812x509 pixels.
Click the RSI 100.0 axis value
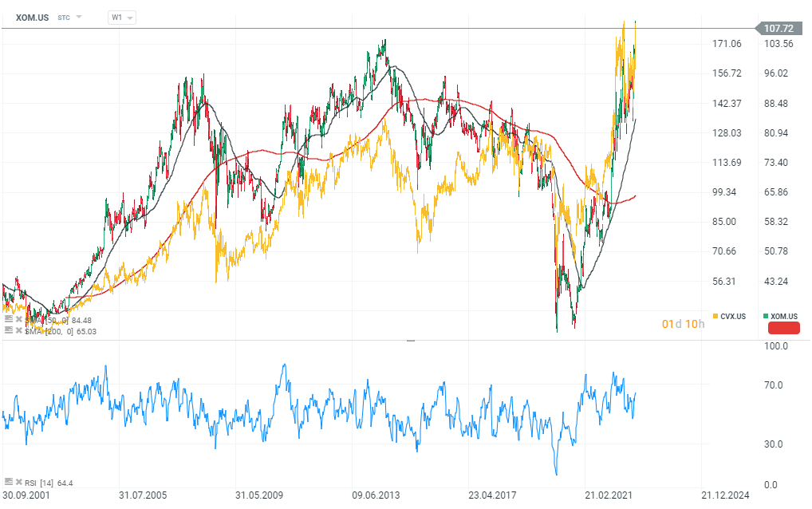coord(776,346)
